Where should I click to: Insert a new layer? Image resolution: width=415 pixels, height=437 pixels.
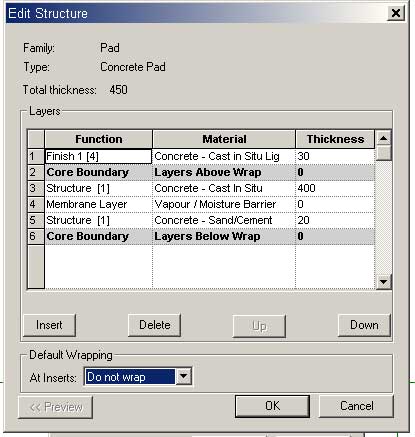click(49, 325)
